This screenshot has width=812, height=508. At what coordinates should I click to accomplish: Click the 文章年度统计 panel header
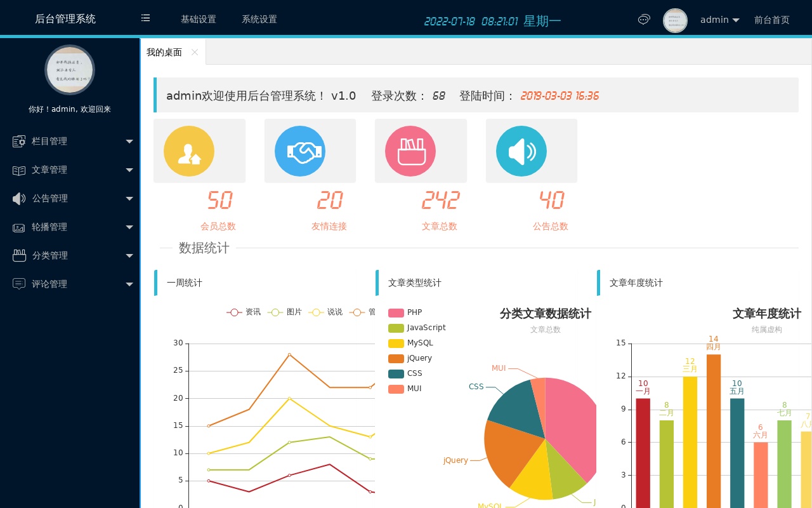(704, 283)
